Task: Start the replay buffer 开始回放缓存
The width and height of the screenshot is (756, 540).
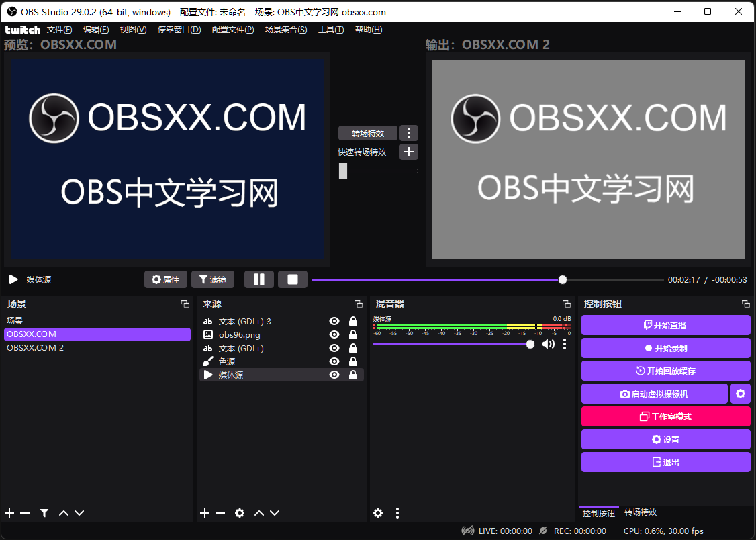Action: (x=666, y=371)
